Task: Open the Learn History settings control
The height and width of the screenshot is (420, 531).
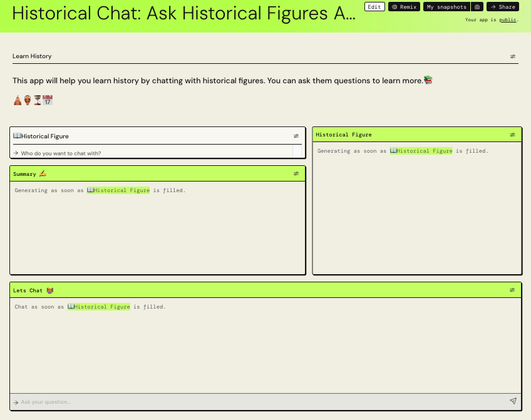Action: pyautogui.click(x=512, y=56)
